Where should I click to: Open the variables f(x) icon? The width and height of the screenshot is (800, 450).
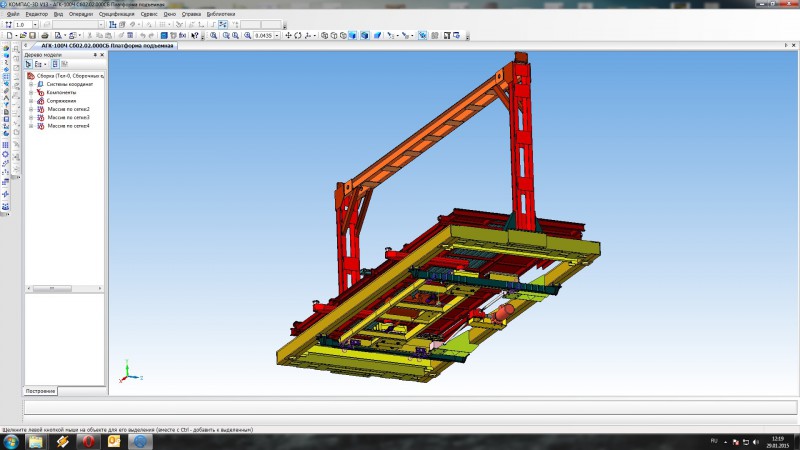pyautogui.click(x=182, y=36)
